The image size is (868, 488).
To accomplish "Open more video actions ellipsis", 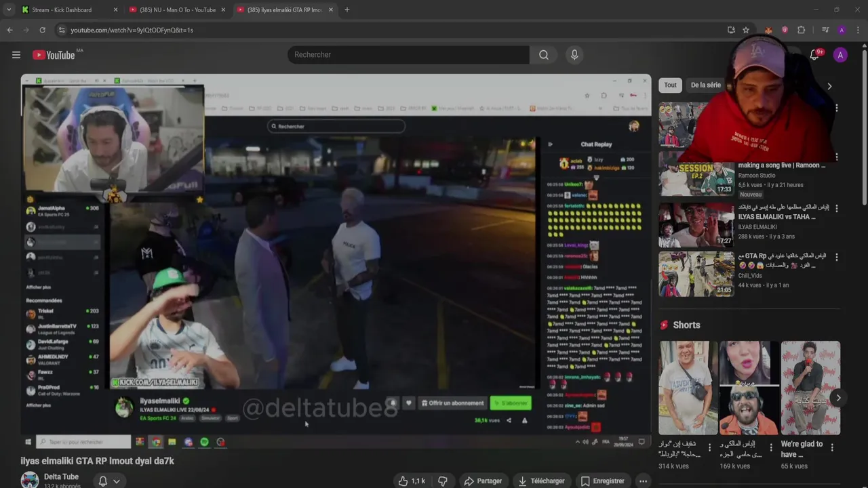I will 643,481.
